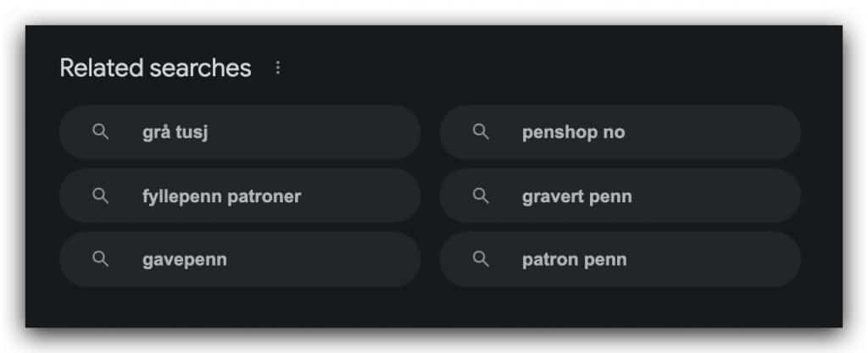
Task: Select the magnifier icon for gavepenn
Action: pyautogui.click(x=100, y=259)
